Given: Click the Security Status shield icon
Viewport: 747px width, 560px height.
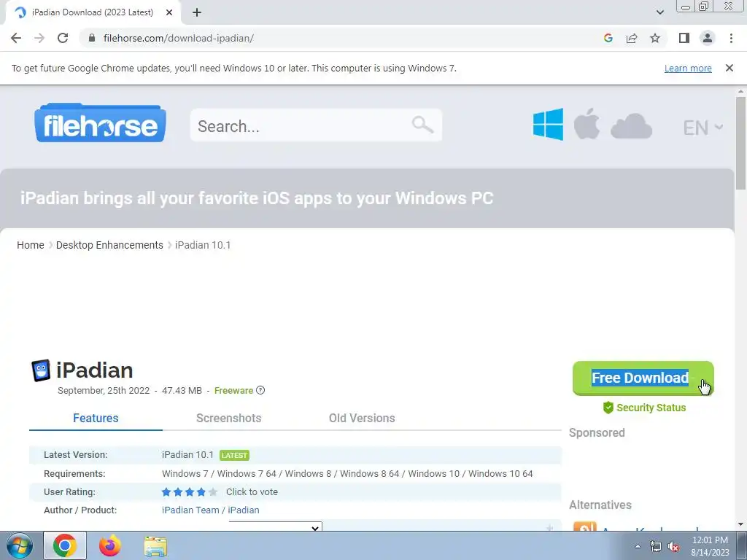Looking at the screenshot, I should point(608,408).
